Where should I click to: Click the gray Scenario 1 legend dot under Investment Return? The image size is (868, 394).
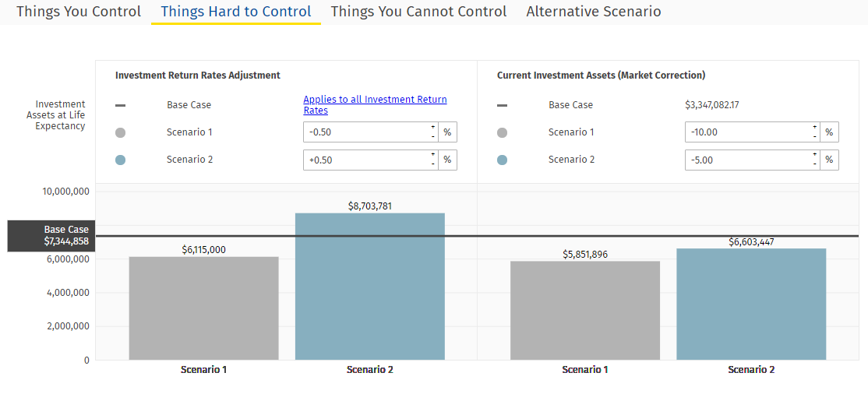(x=120, y=132)
